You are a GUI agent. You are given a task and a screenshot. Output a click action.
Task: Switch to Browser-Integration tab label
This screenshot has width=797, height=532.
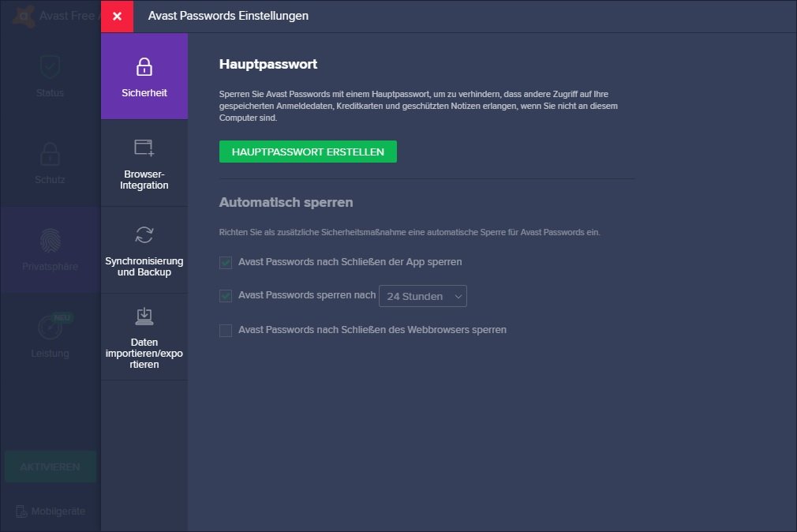144,180
